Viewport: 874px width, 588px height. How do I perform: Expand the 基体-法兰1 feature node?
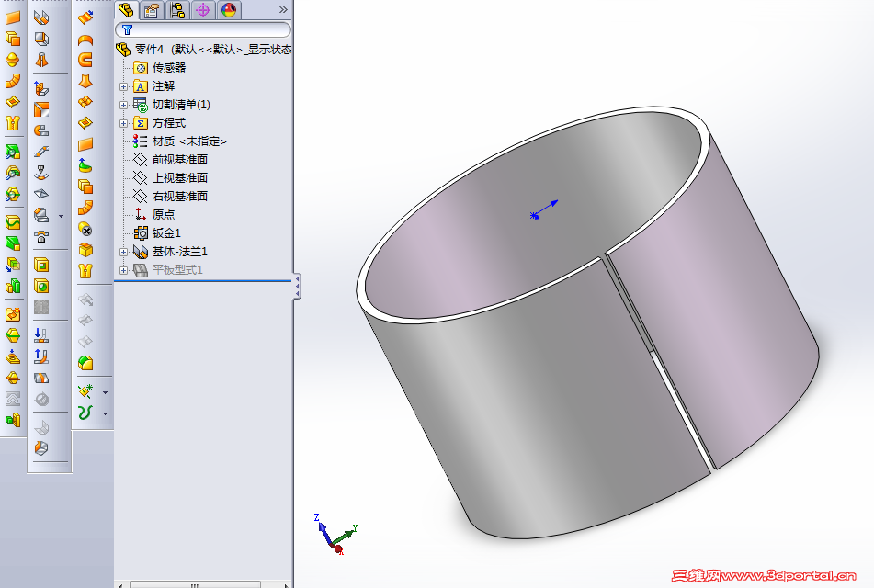pyautogui.click(x=124, y=252)
